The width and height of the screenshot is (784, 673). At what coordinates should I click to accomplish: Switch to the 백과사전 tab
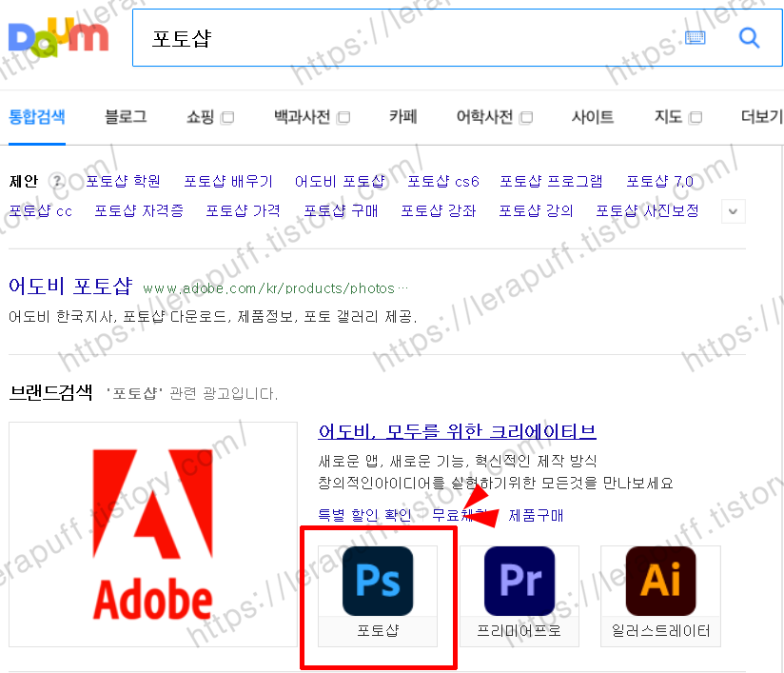click(x=302, y=116)
